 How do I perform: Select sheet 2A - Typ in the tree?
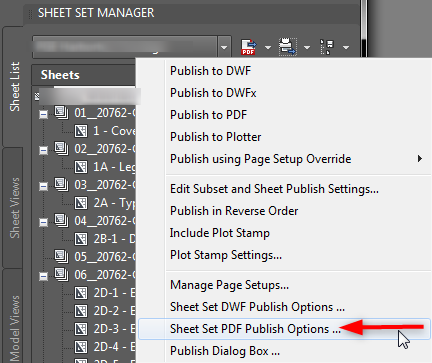point(114,203)
